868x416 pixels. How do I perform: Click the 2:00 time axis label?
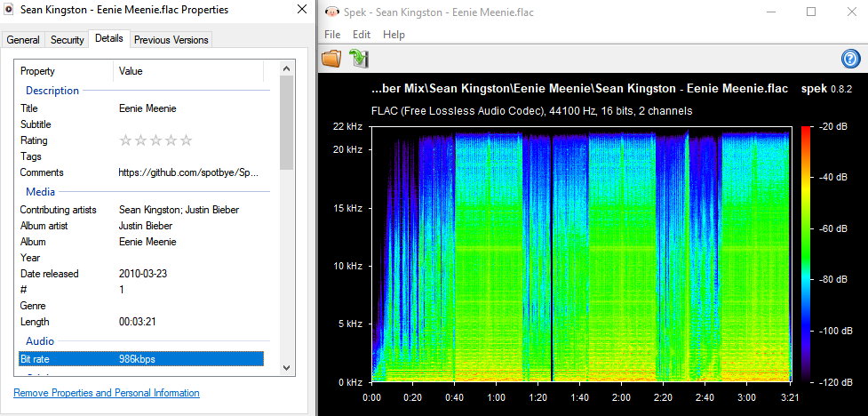coord(622,397)
